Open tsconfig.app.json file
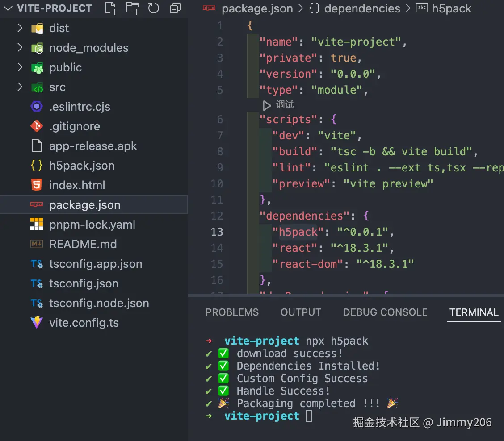Screen dimensions: 504x441 coord(96,264)
